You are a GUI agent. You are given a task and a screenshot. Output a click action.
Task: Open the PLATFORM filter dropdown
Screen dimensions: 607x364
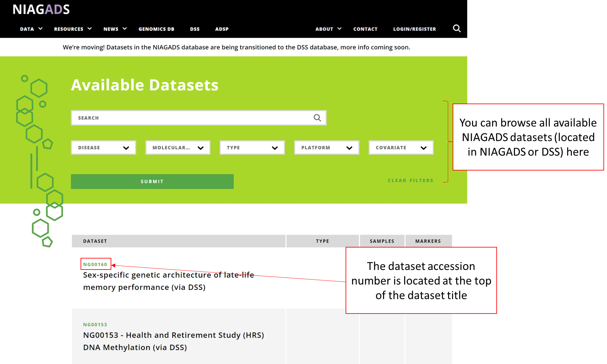327,148
